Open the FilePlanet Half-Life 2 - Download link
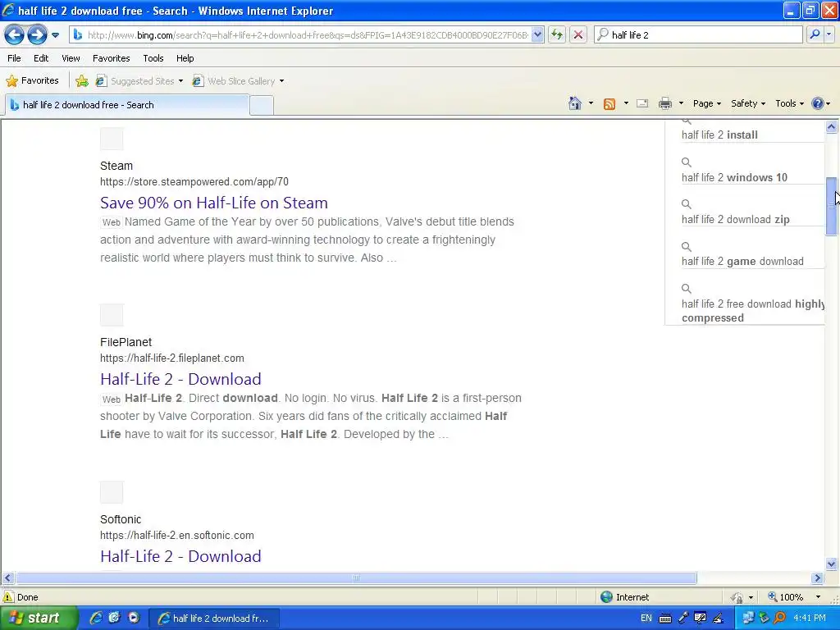Image resolution: width=840 pixels, height=630 pixels. pos(180,379)
